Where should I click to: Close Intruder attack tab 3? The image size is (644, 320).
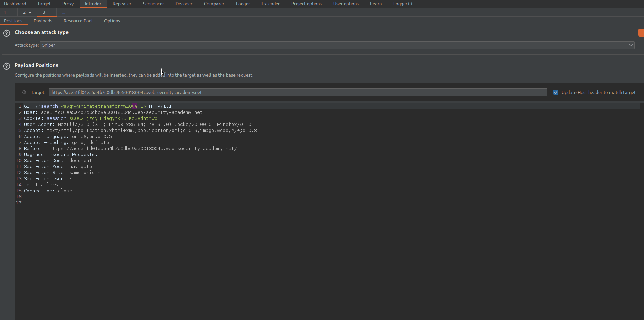point(50,12)
